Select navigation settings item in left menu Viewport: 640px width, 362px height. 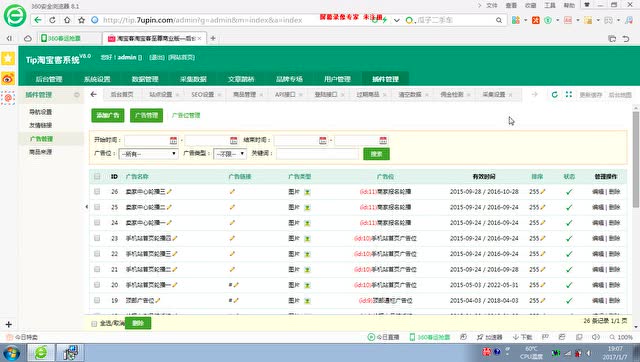click(x=40, y=112)
